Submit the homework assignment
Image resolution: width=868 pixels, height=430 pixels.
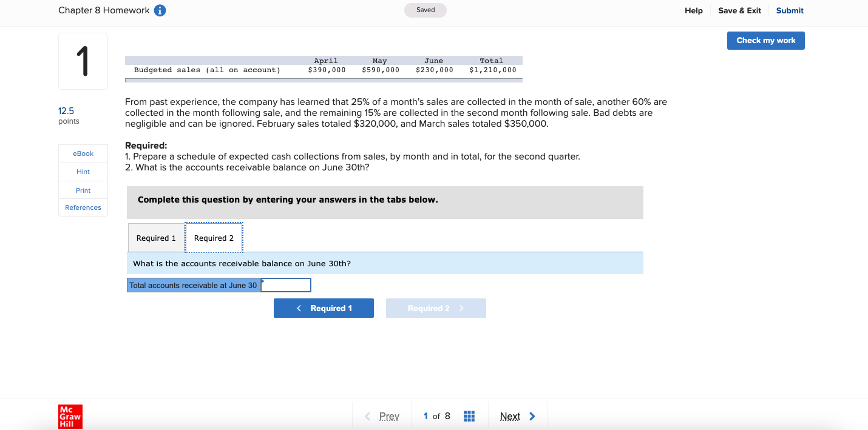coord(790,10)
